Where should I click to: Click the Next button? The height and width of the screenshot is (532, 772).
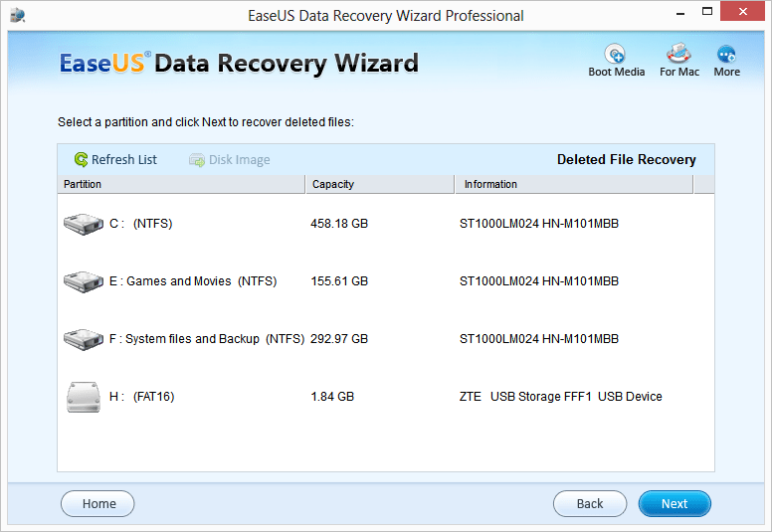(675, 503)
